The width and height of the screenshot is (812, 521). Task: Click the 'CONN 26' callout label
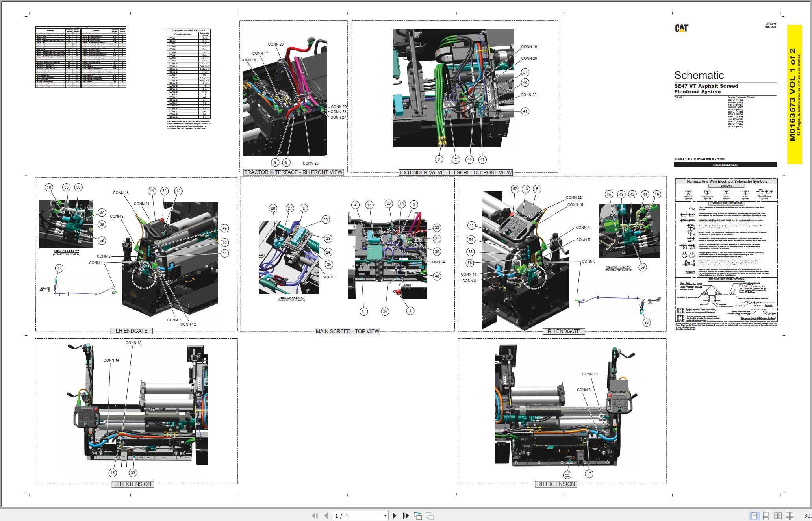pos(276,44)
